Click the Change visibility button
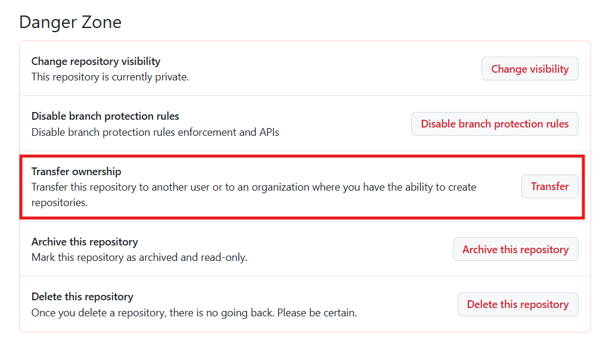The image size is (609, 364). click(x=530, y=69)
